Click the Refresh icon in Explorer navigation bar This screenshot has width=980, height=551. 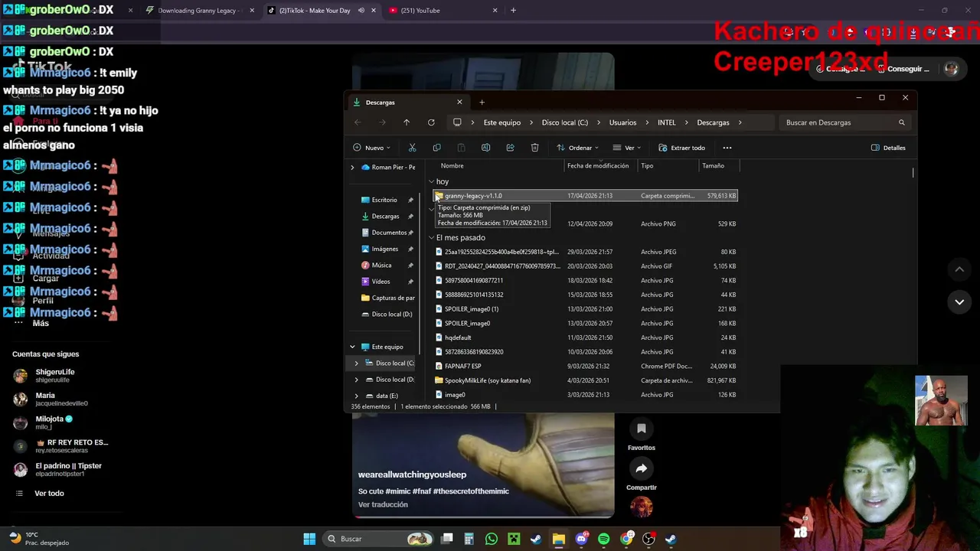431,122
